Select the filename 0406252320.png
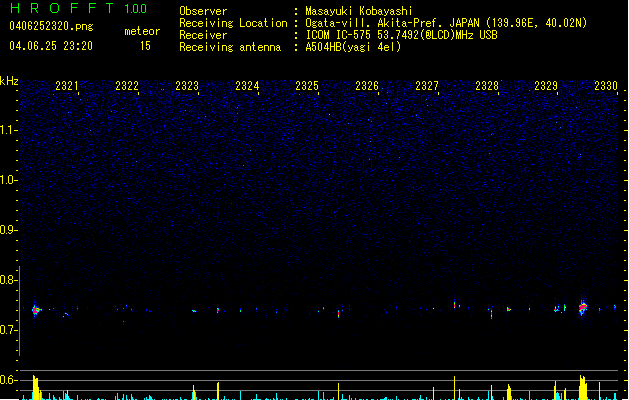This screenshot has width=629, height=400. coord(51,26)
